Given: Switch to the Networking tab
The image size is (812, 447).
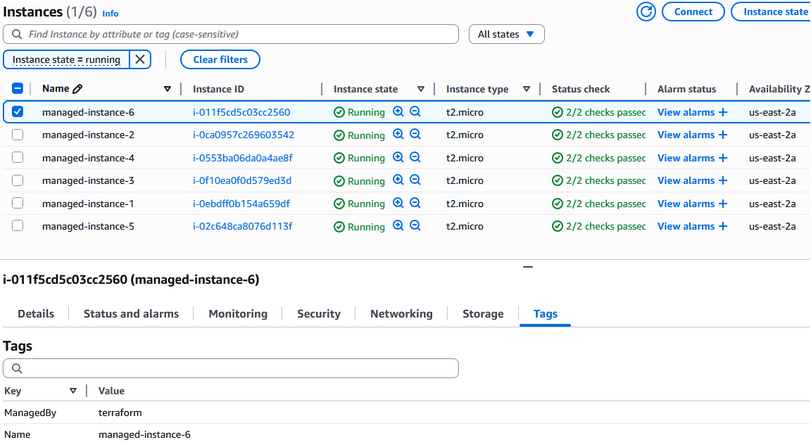Looking at the screenshot, I should pyautogui.click(x=401, y=314).
